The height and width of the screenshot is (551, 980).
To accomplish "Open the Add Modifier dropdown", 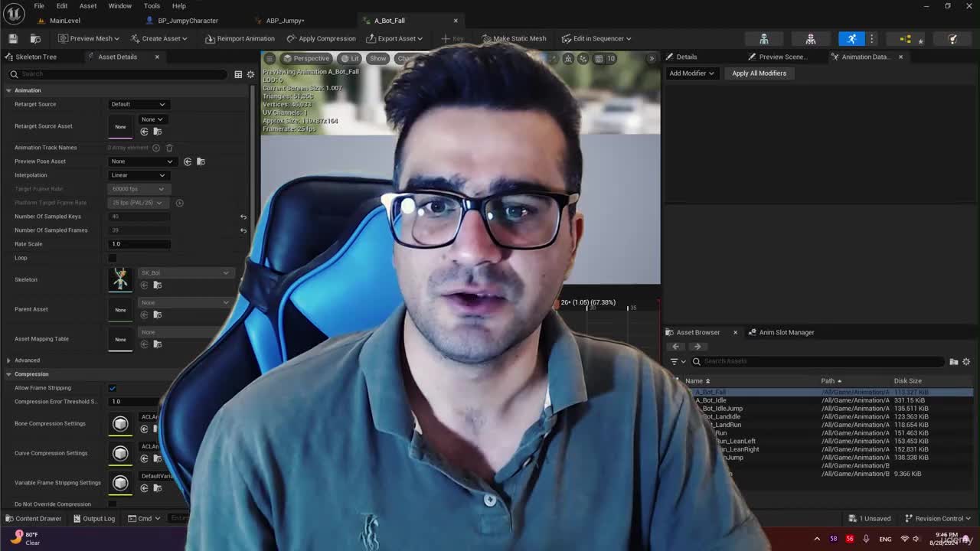I will tap(691, 73).
